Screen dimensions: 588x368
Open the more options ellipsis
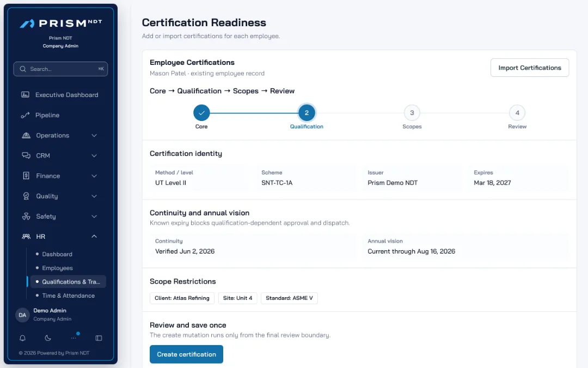[73, 338]
